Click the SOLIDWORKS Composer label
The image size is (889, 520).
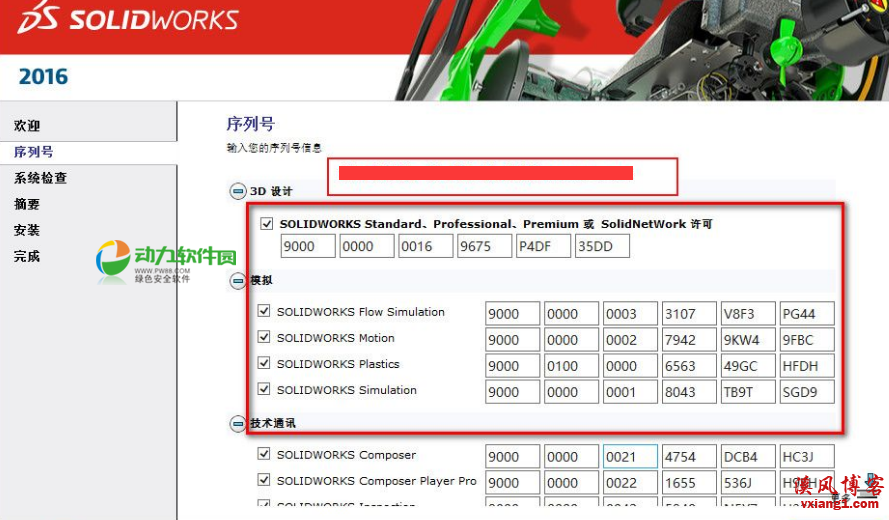coord(346,454)
